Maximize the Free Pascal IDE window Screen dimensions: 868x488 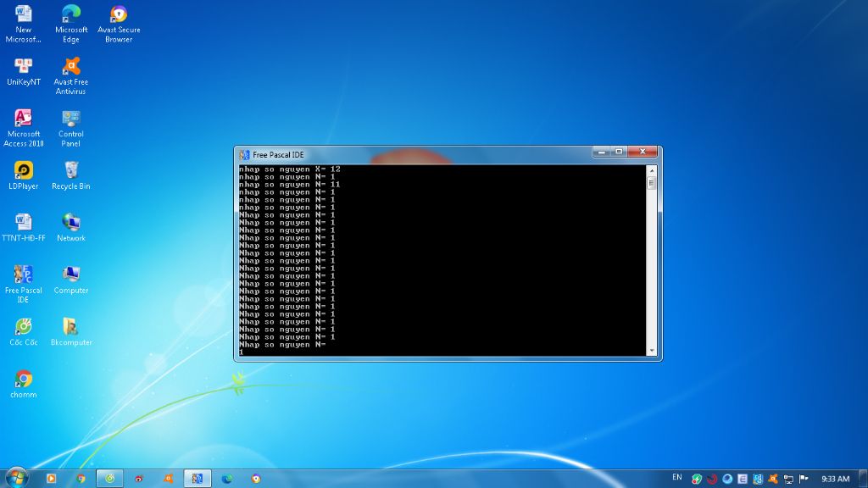[619, 152]
